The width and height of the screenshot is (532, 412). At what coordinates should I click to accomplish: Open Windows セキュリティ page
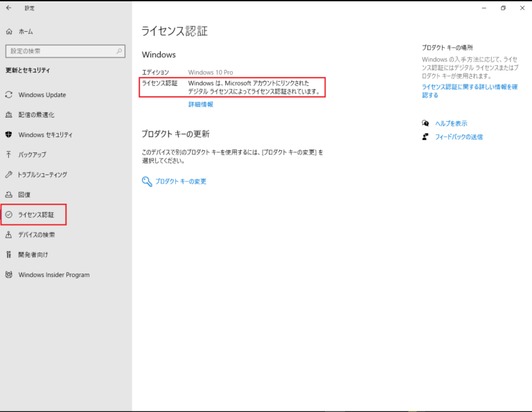[46, 134]
